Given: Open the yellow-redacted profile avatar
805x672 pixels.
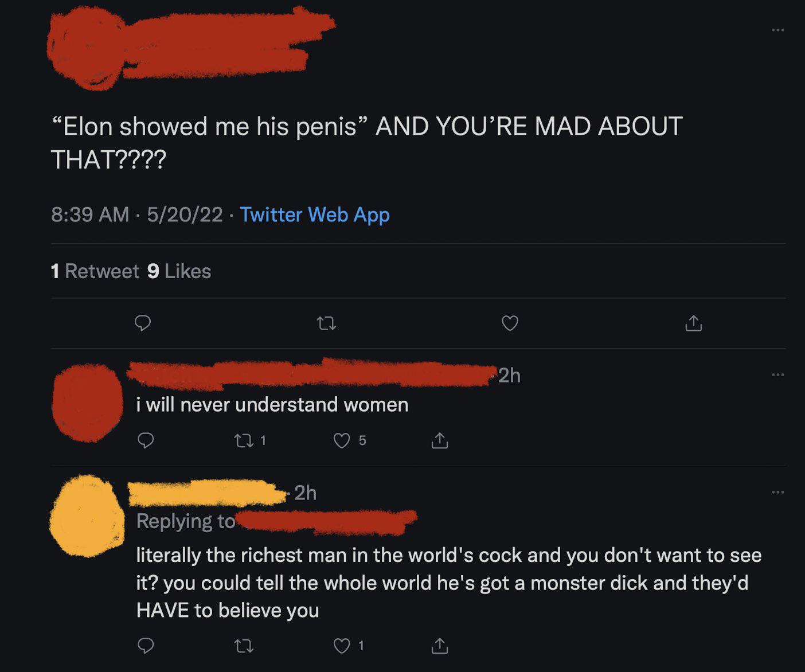Looking at the screenshot, I should tap(87, 516).
